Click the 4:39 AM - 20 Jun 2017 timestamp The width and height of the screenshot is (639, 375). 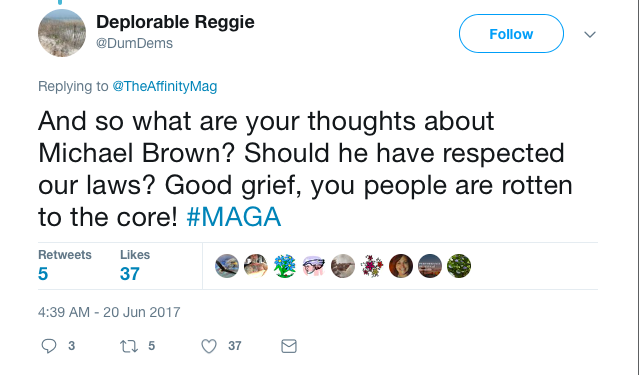(109, 312)
